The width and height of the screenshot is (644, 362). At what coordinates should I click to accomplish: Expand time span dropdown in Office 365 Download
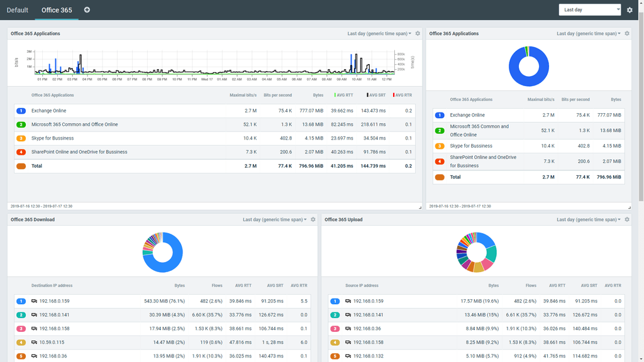275,220
